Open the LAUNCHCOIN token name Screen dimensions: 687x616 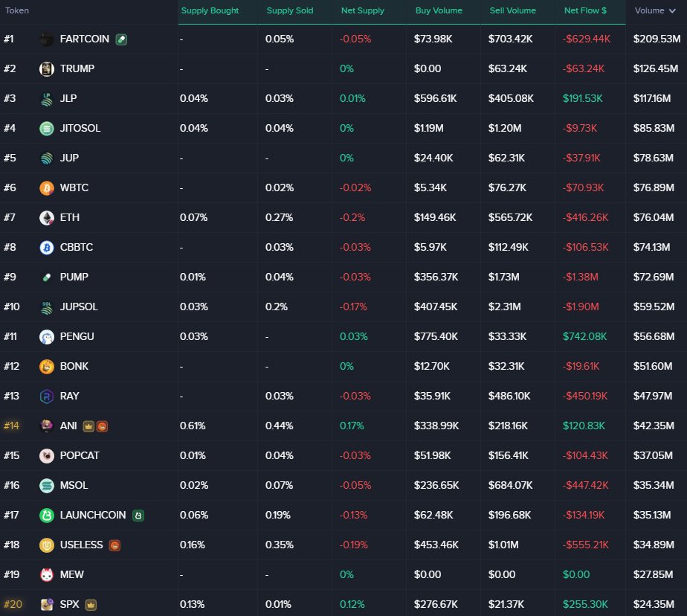[x=93, y=515]
